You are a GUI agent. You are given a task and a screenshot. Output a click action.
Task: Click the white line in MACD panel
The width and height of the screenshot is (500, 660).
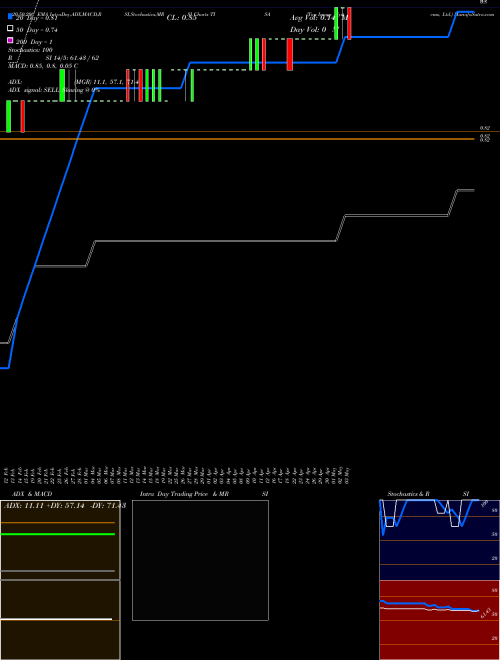pos(56,619)
